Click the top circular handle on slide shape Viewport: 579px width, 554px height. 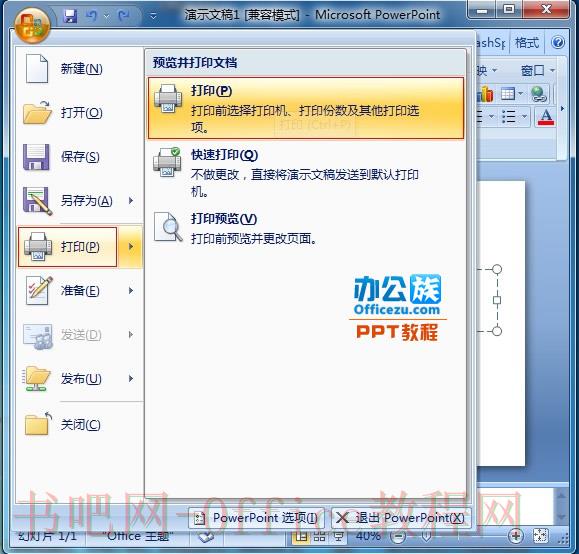point(497,269)
